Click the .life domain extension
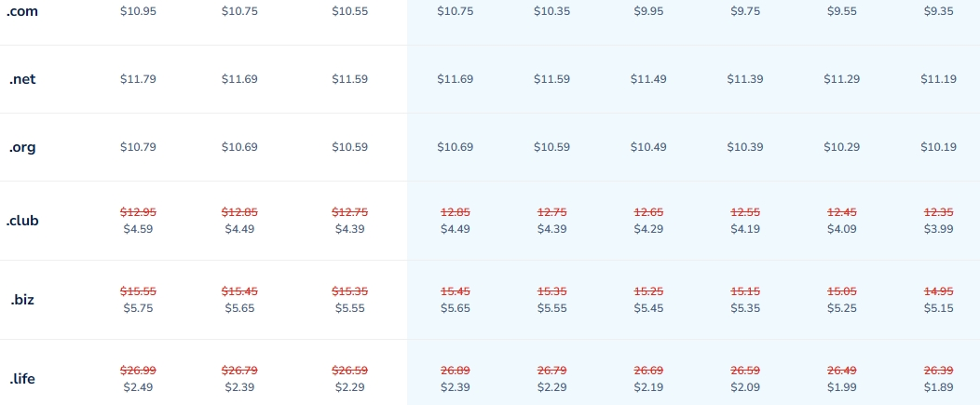This screenshot has width=980, height=405. 23,379
